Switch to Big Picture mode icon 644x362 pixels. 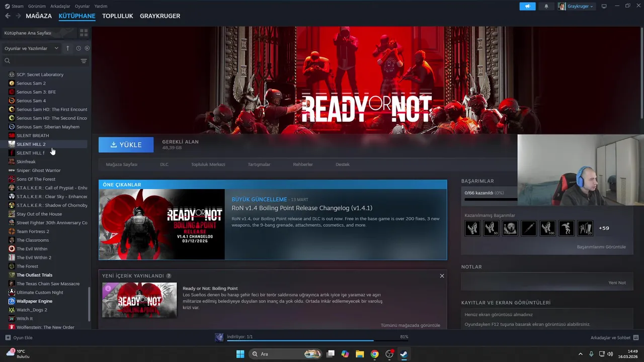click(604, 7)
